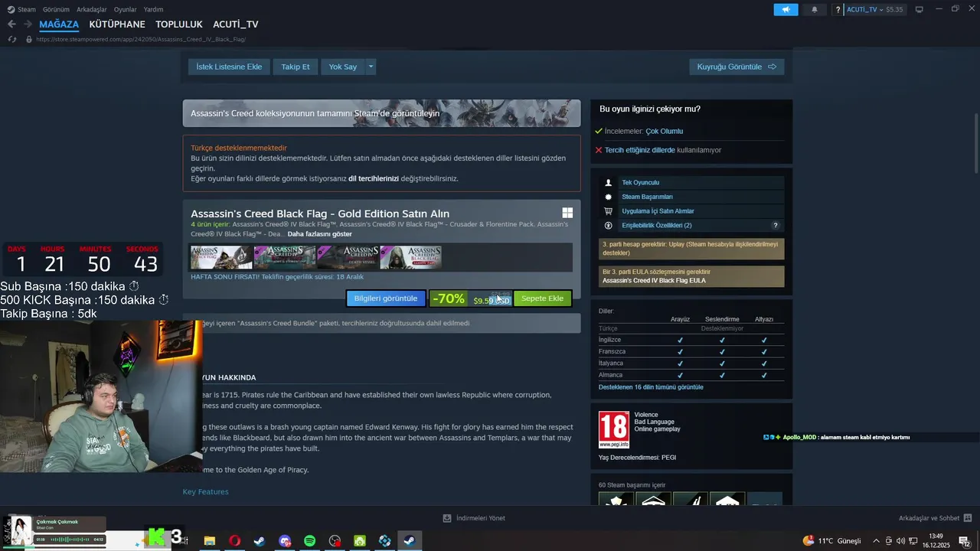
Task: Click the PEGI 18 rating badge
Action: (x=614, y=429)
